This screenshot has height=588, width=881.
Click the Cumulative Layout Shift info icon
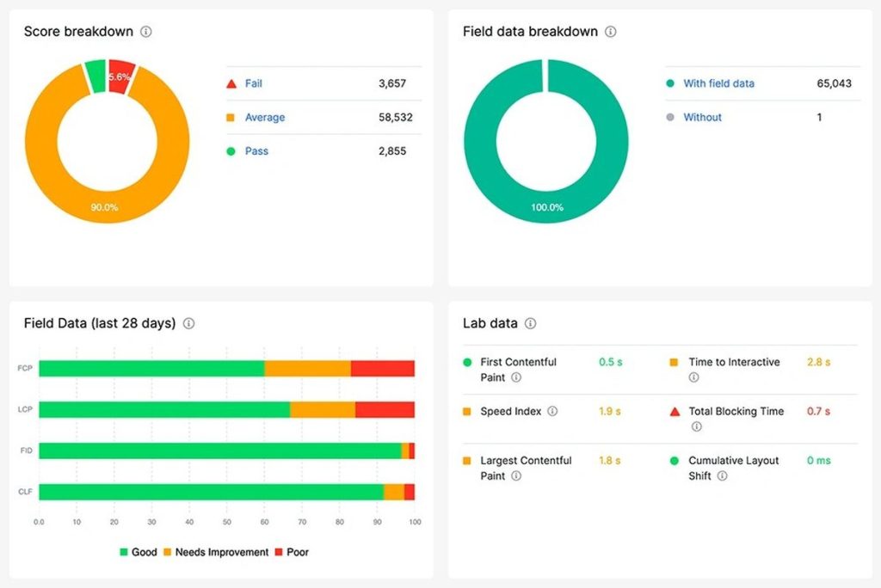point(723,475)
